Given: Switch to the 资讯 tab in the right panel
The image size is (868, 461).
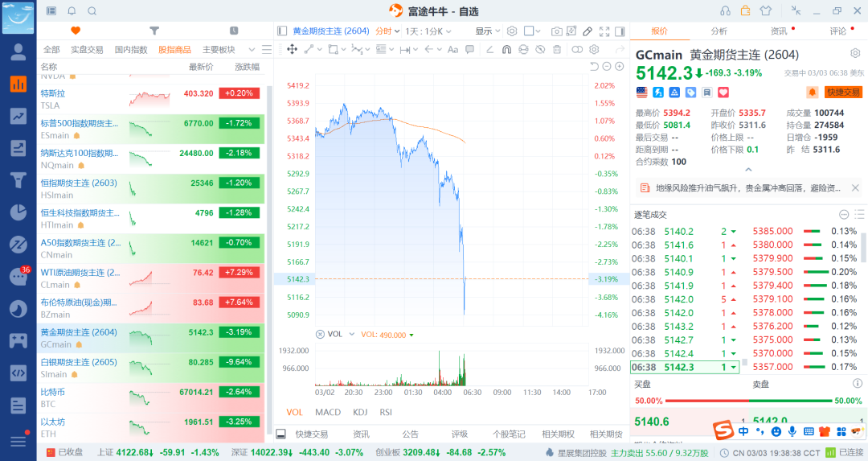Looking at the screenshot, I should click(778, 31).
